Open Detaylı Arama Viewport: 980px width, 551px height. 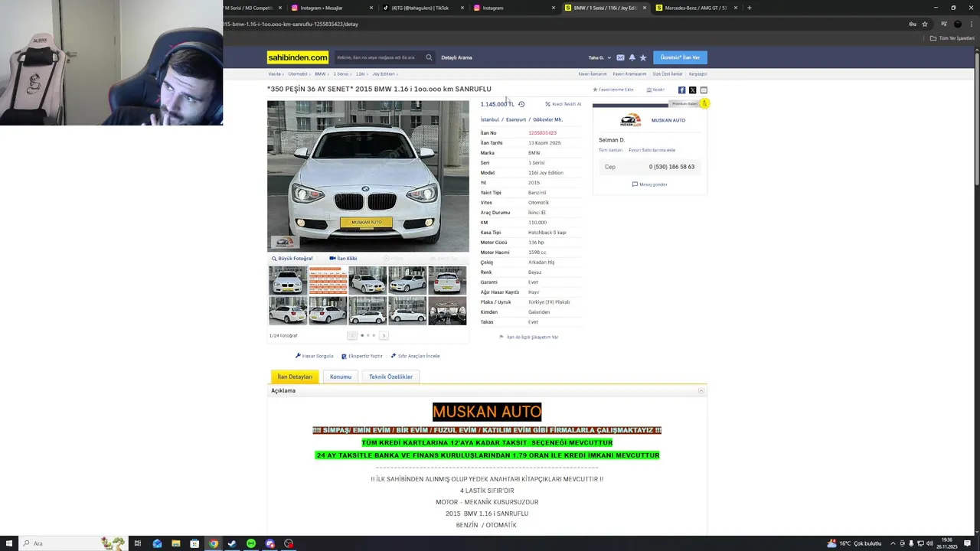456,57
